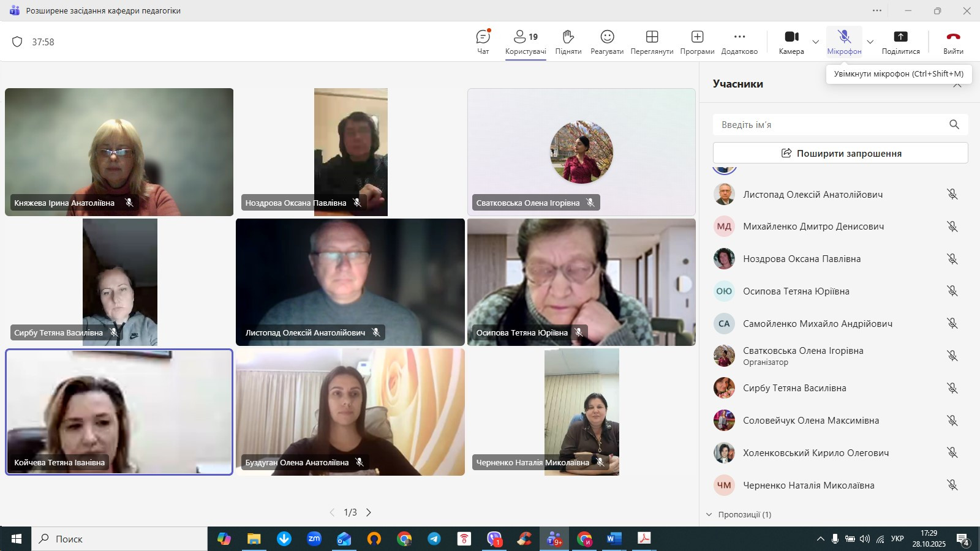Click the share screen (Поділитися) icon

click(x=900, y=42)
